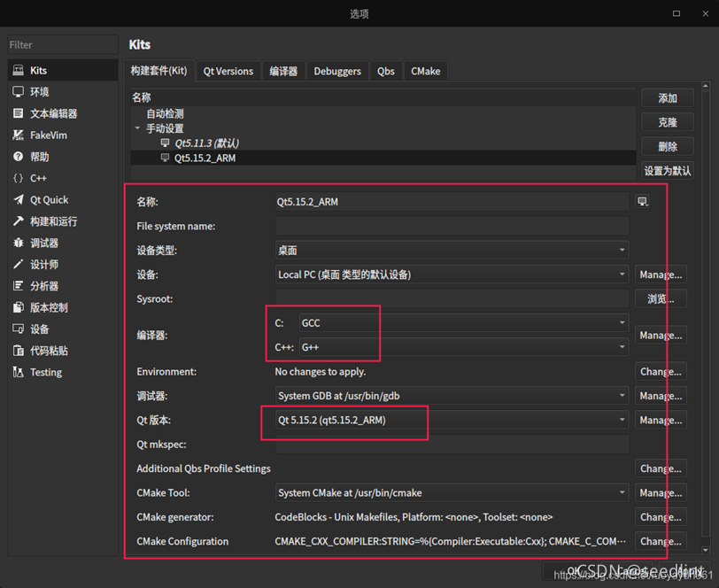This screenshot has height=588, width=719.
Task: Open the 分析器 category icon
Action: 18,286
